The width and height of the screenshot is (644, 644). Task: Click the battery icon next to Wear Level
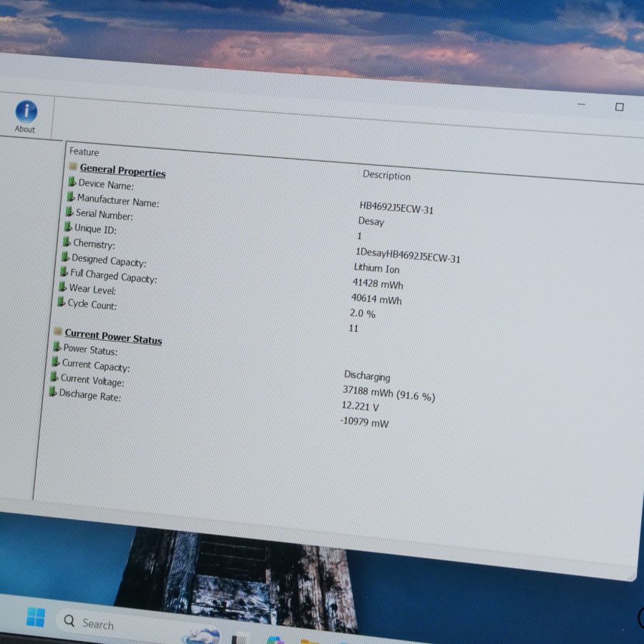(x=62, y=286)
